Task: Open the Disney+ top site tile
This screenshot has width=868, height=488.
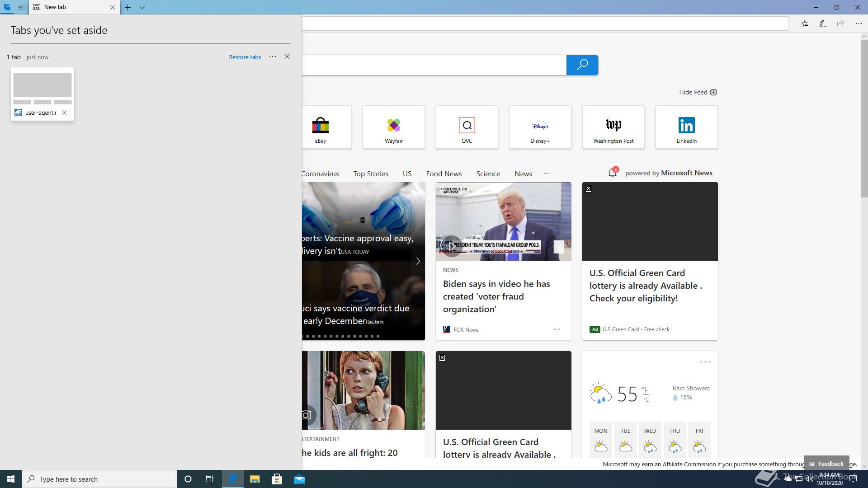Action: [540, 127]
